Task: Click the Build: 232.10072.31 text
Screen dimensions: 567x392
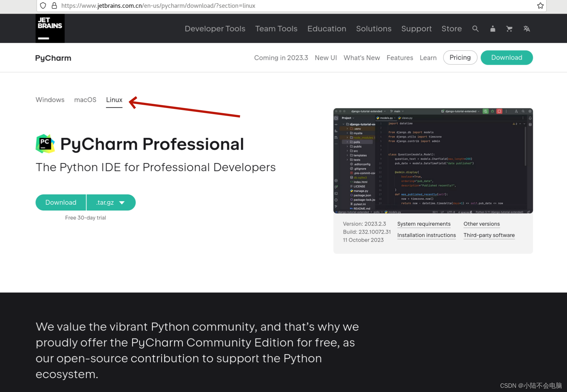Action: tap(367, 232)
